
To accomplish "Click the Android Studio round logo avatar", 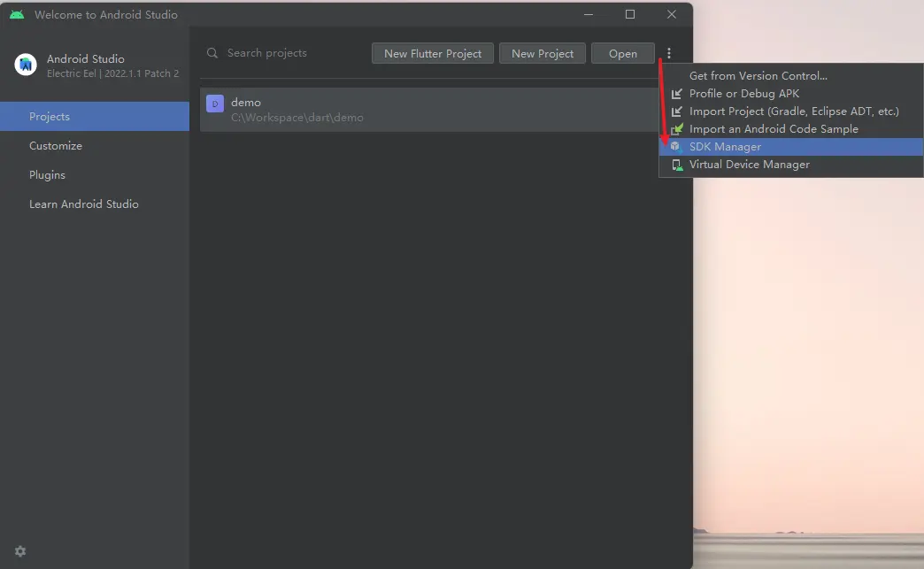I will tap(26, 65).
